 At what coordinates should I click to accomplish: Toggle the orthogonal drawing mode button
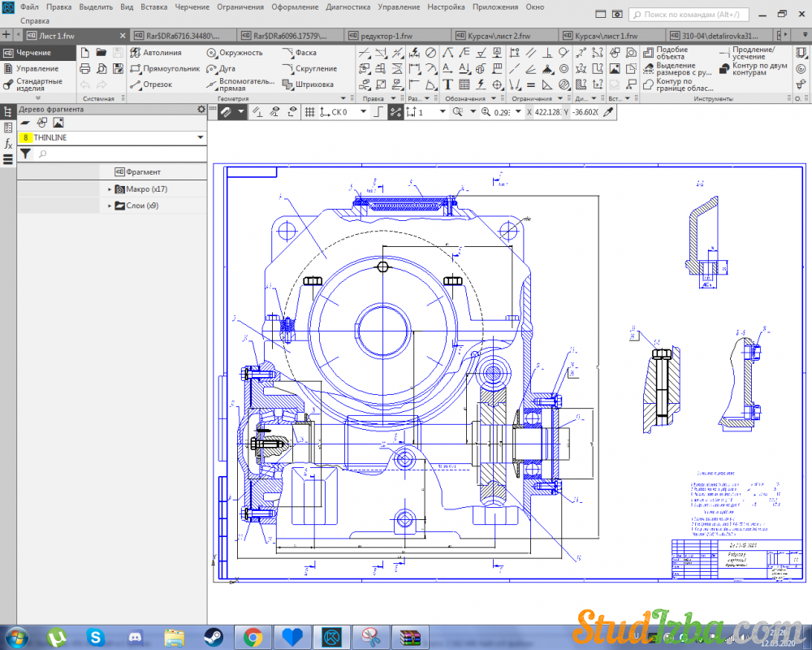(378, 112)
